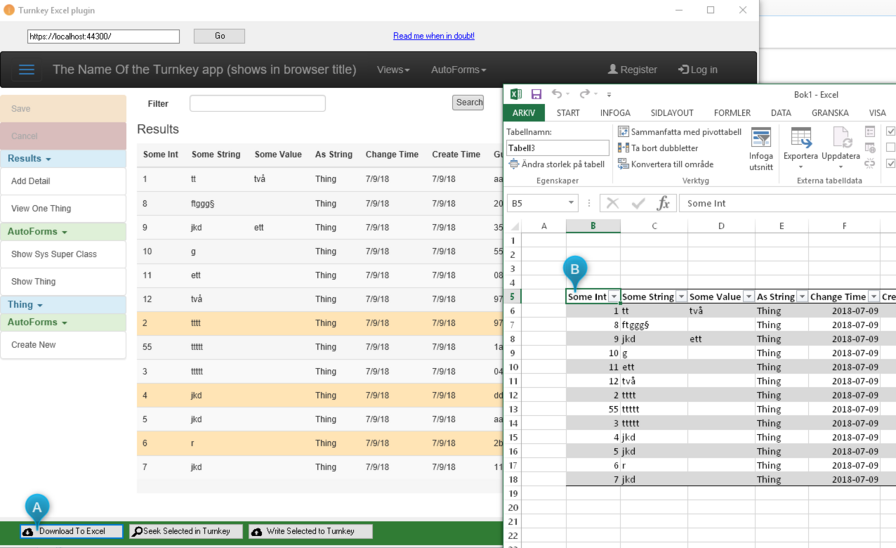
Task: Toggle the middle unchecked ribbon checkbox
Action: [891, 148]
